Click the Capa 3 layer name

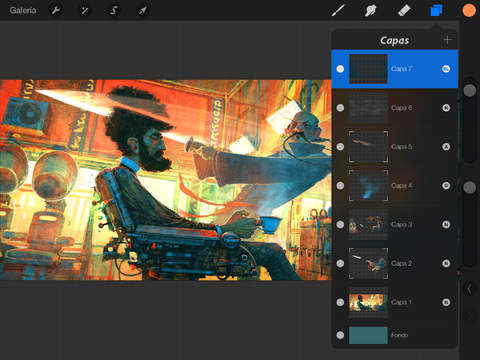tap(402, 224)
